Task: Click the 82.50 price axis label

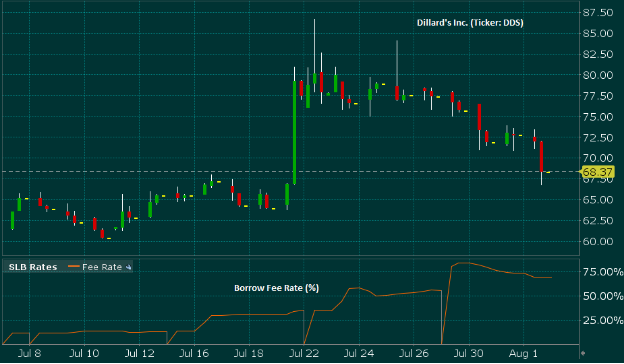Action: point(598,54)
